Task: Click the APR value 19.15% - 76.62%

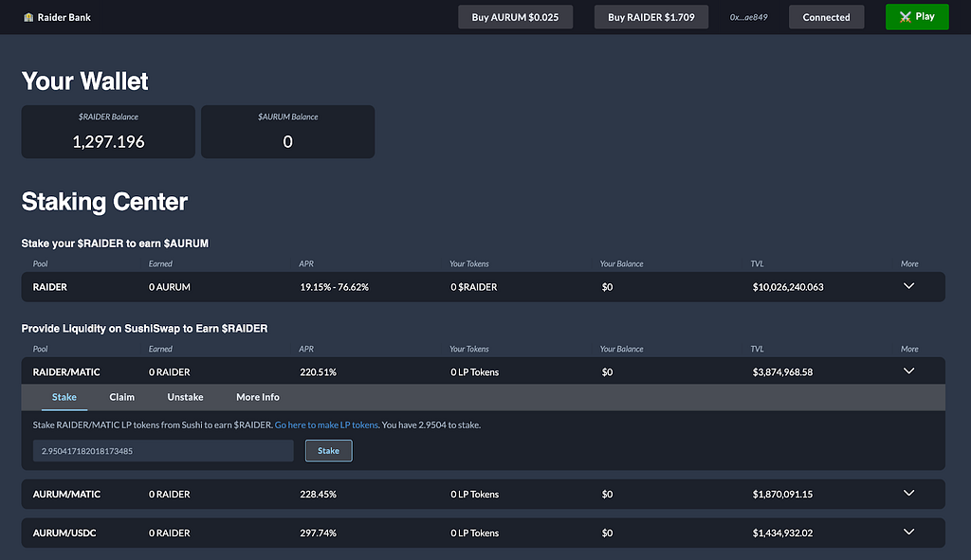Action: click(335, 287)
